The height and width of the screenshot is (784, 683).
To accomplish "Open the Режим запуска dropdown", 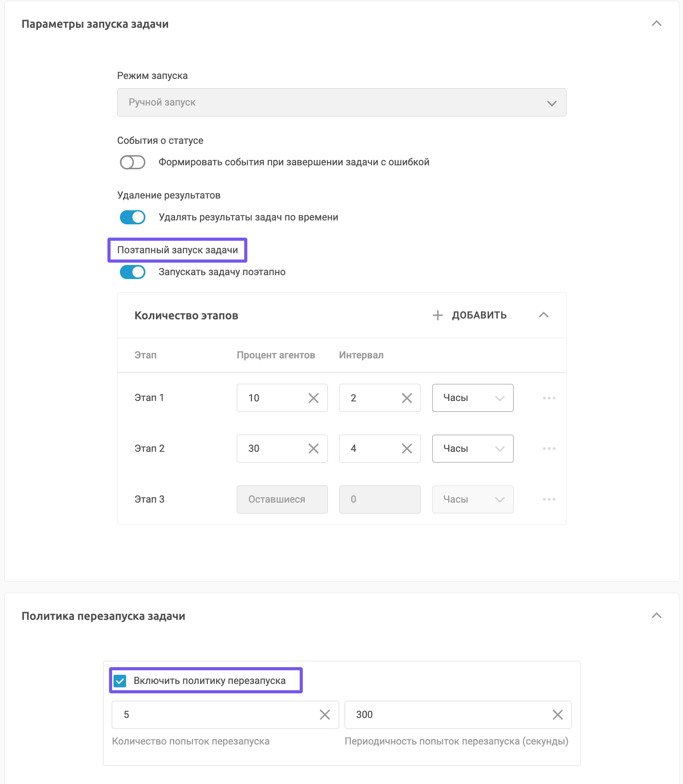I will [x=341, y=102].
